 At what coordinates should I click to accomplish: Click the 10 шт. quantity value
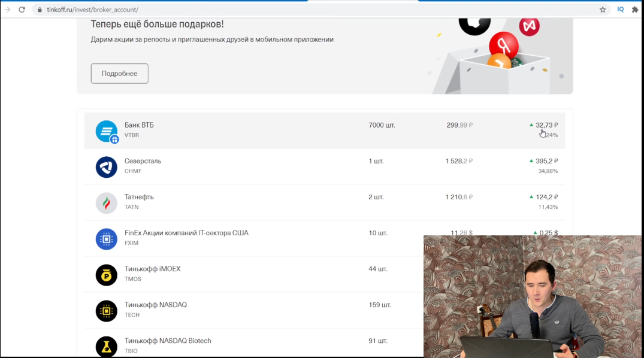[378, 233]
